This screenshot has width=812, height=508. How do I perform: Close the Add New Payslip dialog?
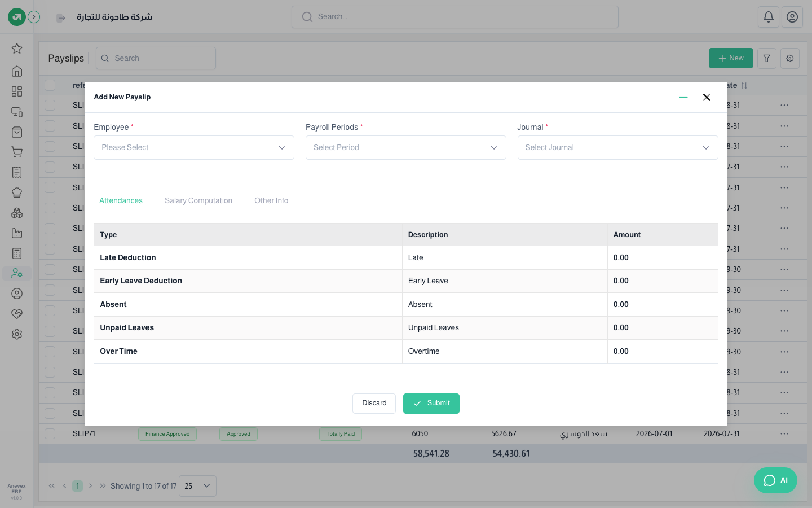[707, 97]
